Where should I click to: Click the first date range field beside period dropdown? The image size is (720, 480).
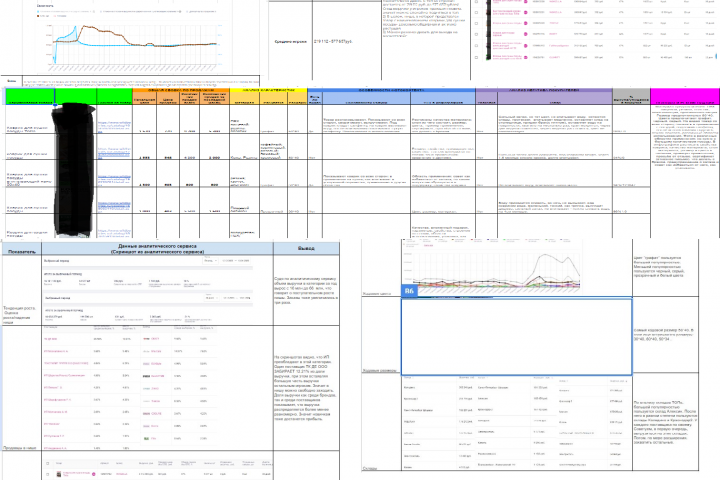coord(235,260)
